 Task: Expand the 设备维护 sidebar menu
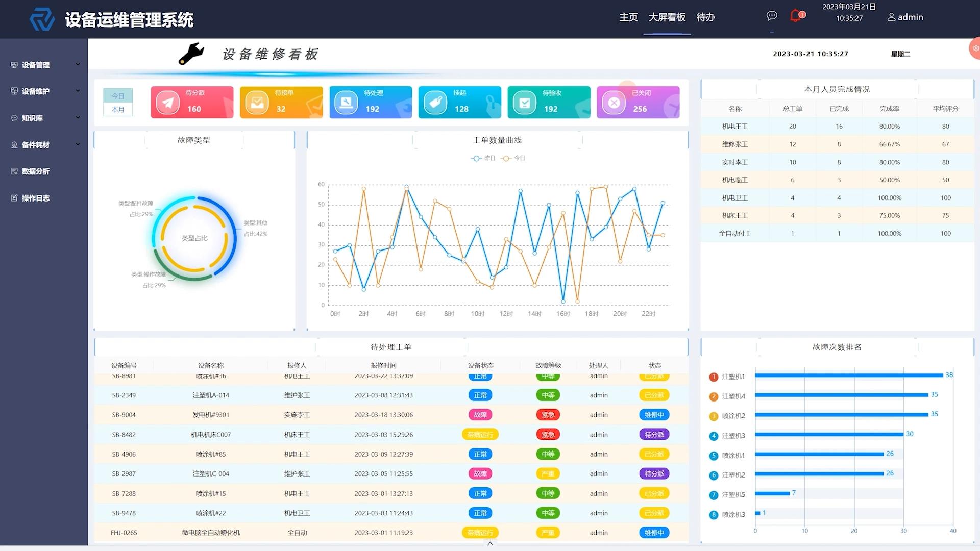tap(45, 91)
